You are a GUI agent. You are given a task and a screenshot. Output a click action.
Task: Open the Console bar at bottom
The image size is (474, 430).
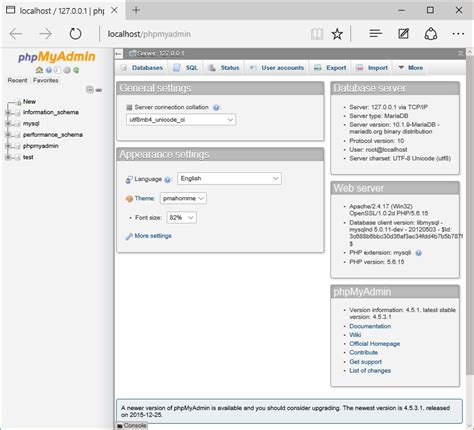(131, 426)
